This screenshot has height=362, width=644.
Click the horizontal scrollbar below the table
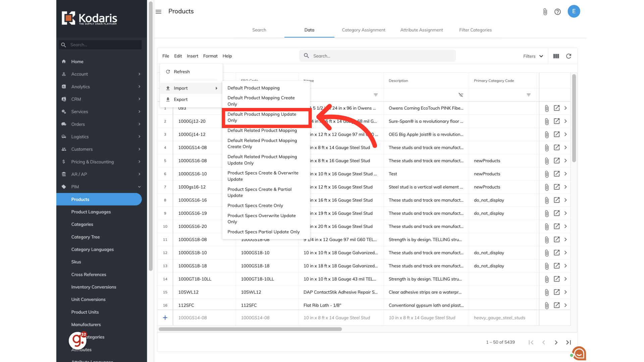[250, 329]
